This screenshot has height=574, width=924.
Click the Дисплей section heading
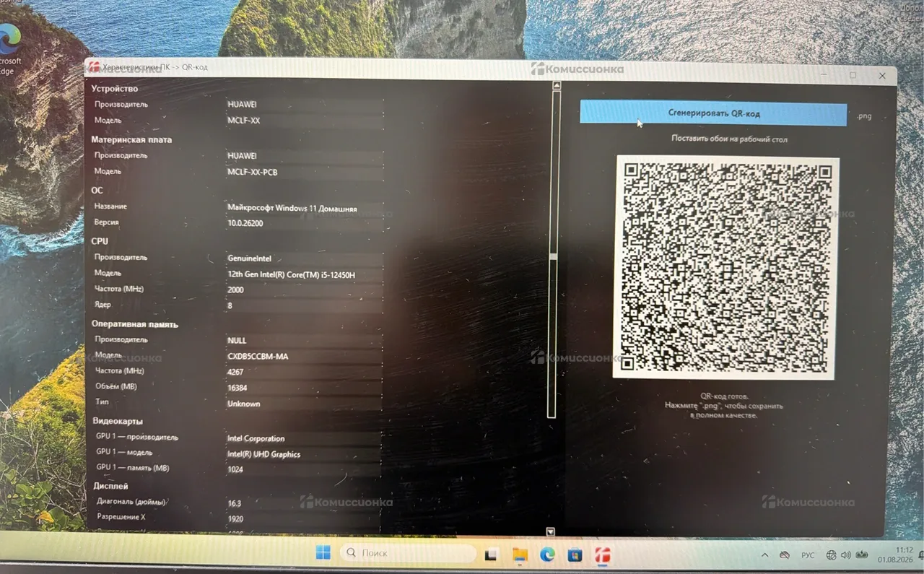[x=110, y=486]
